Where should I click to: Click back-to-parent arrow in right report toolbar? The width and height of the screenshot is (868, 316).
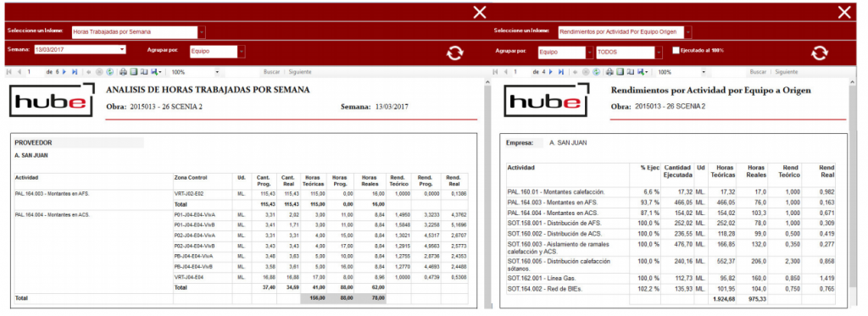click(x=576, y=72)
